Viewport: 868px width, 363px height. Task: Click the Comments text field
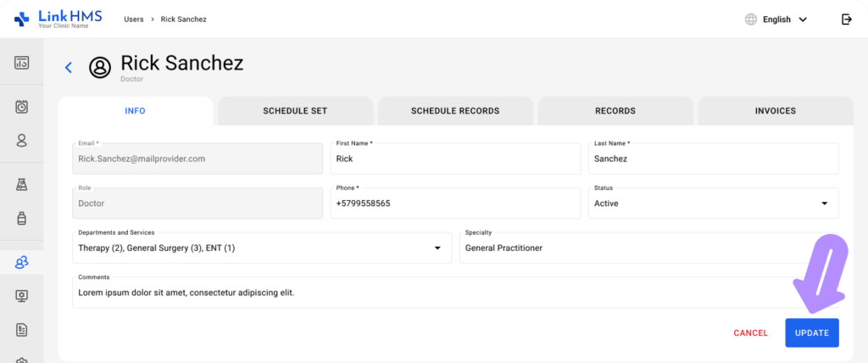(x=455, y=293)
